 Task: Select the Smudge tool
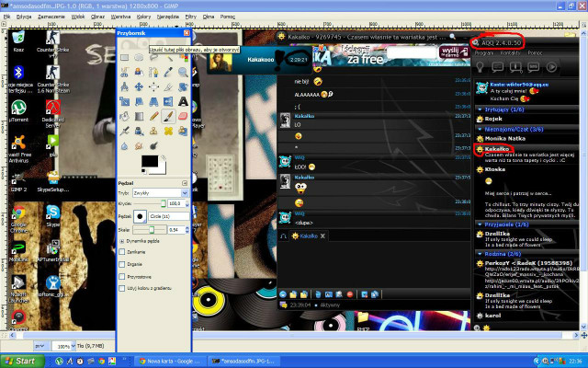(139, 145)
